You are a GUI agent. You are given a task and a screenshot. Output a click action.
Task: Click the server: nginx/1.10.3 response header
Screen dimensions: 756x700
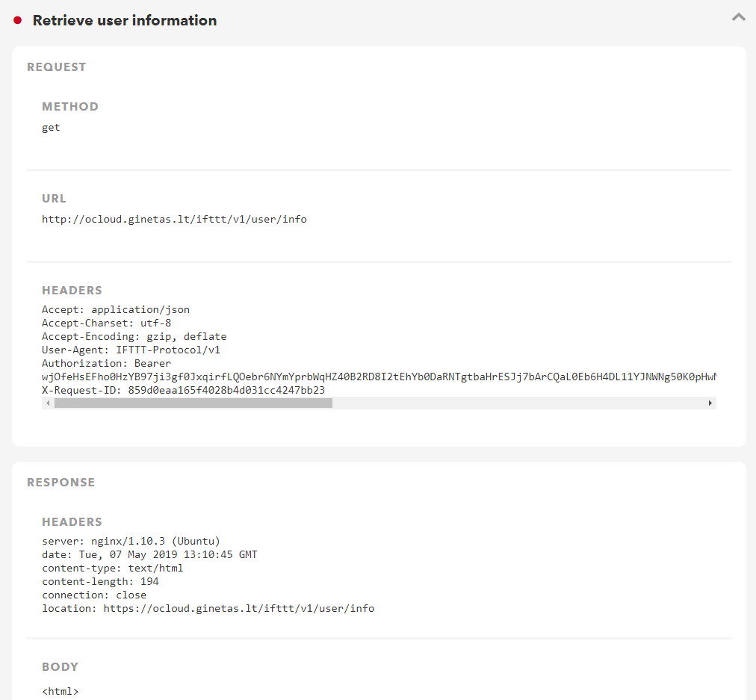point(131,542)
